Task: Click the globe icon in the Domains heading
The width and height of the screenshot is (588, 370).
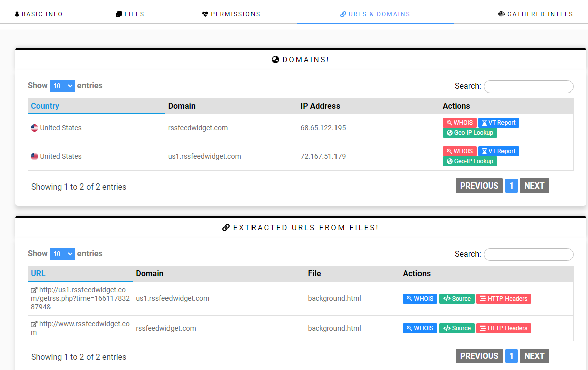Action: click(x=275, y=60)
